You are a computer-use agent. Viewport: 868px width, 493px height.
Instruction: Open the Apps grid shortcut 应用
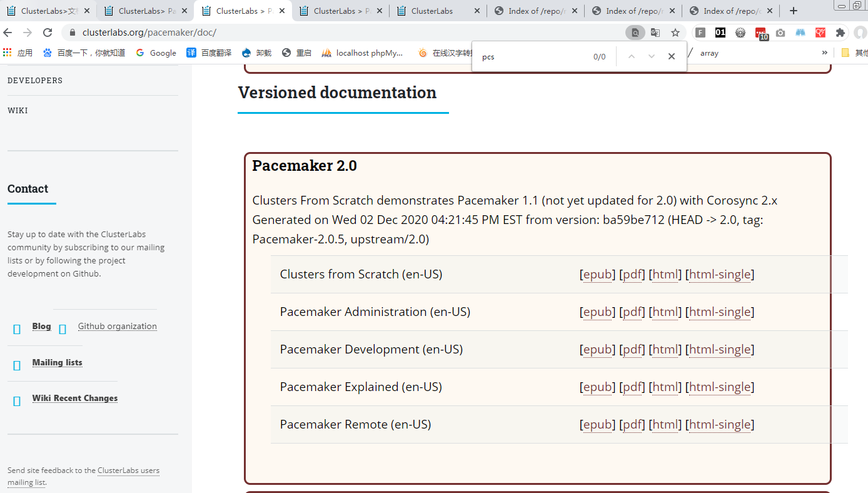pos(18,53)
